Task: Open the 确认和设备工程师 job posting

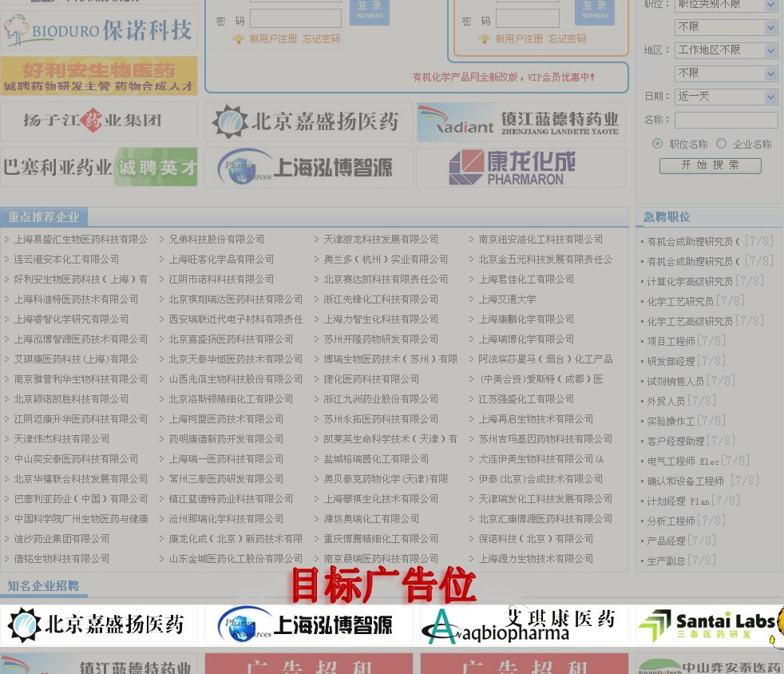Action: [x=686, y=482]
